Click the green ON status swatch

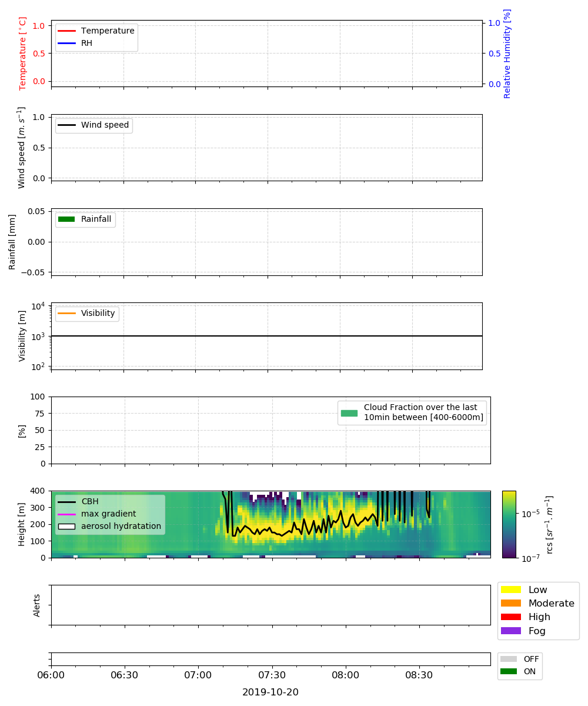click(x=509, y=671)
